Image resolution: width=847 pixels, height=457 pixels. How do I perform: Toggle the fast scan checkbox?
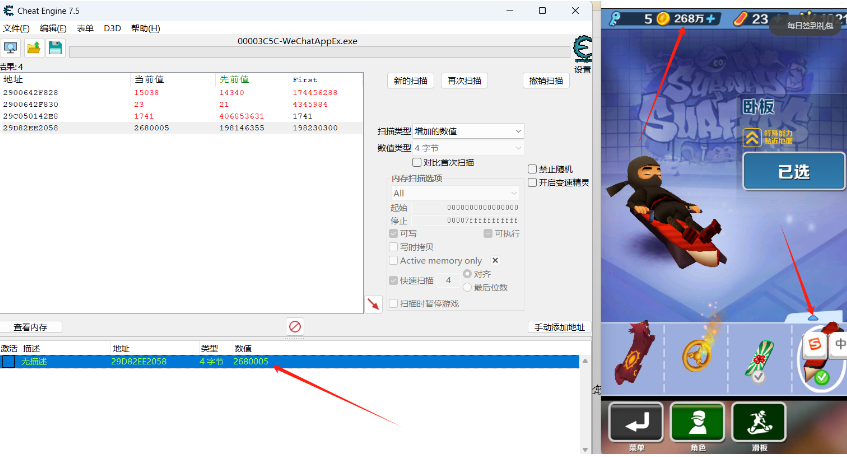tap(393, 280)
